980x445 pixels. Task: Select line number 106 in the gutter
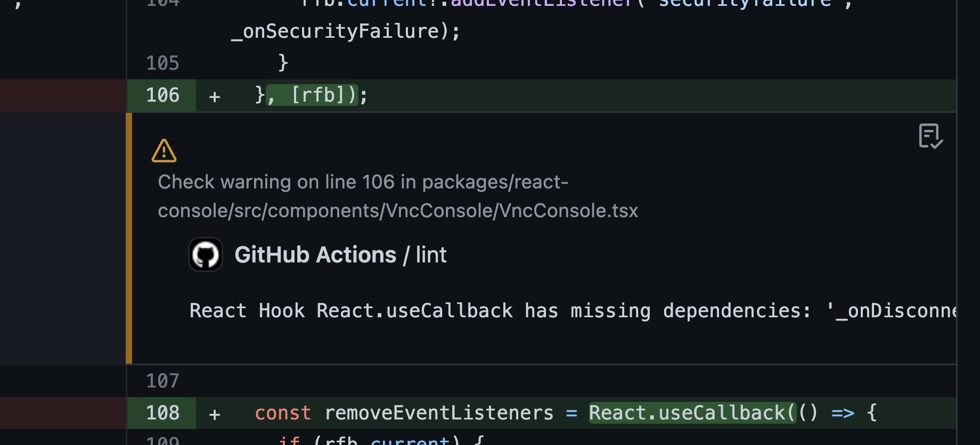click(162, 96)
